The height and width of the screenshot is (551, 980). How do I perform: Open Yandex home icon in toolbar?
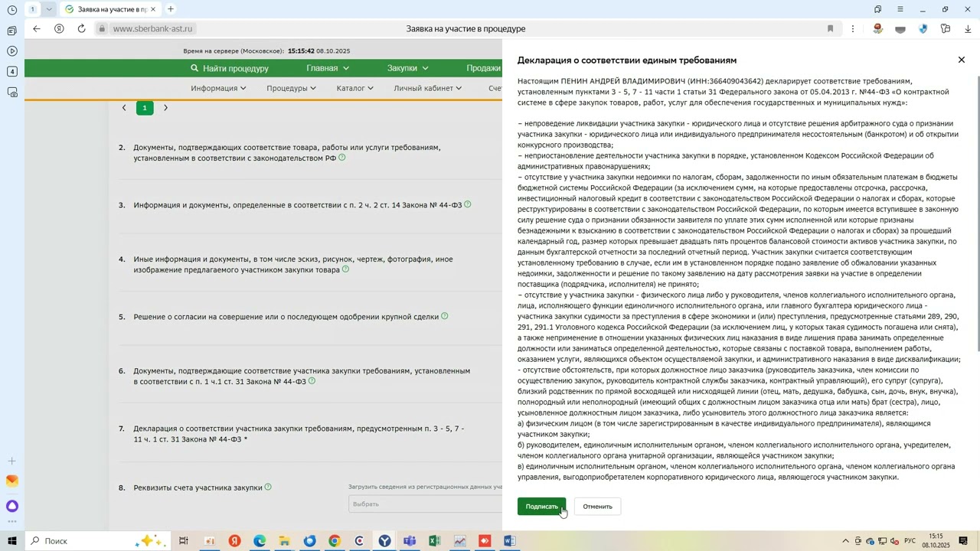[59, 28]
